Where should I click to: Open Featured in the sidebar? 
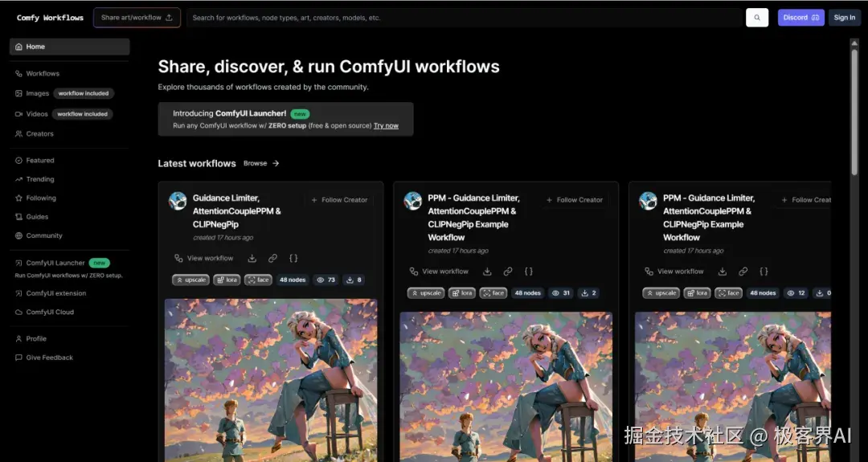(x=35, y=161)
